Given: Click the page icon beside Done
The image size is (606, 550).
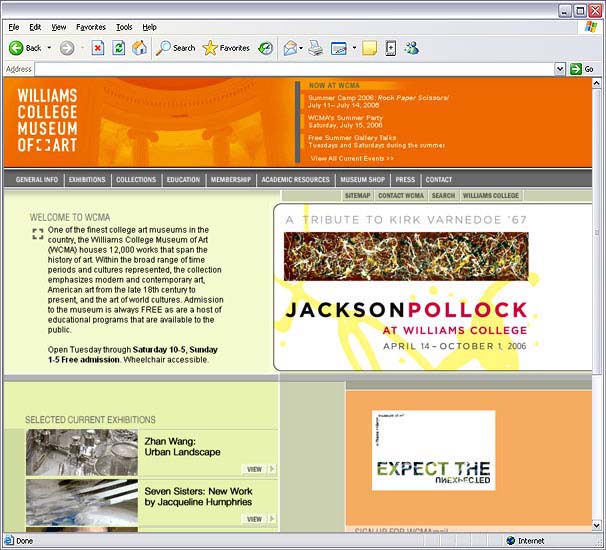Looking at the screenshot, I should click(9, 540).
